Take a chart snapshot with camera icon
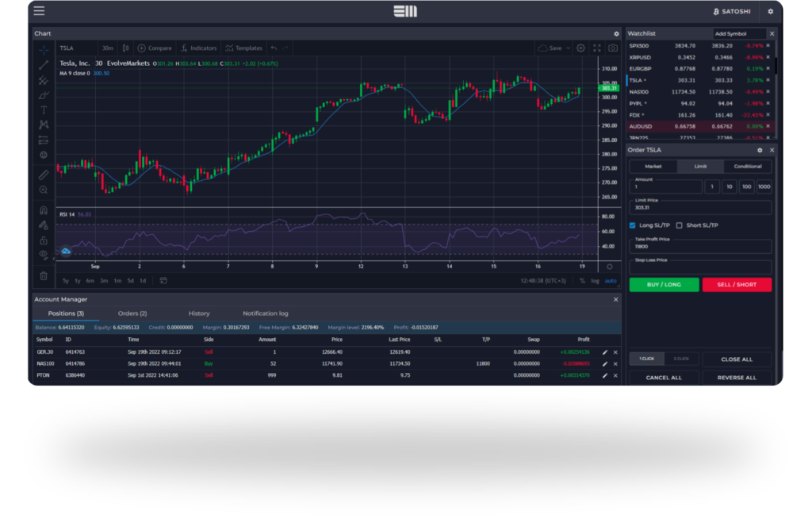Image resolution: width=812 pixels, height=530 pixels. 612,48
